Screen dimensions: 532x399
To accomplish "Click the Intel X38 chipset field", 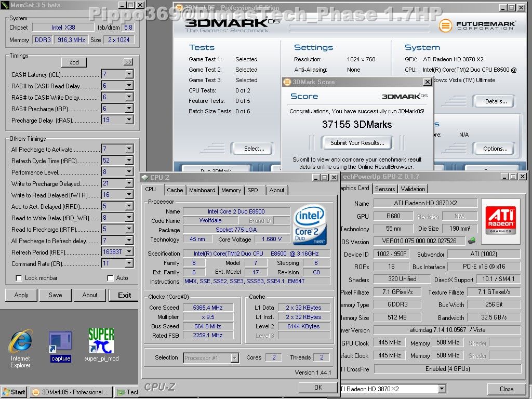I will click(63, 28).
